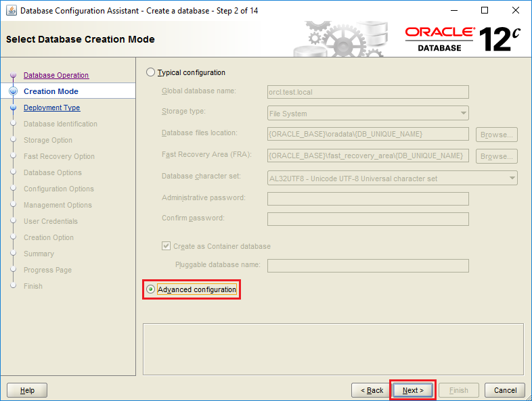The width and height of the screenshot is (532, 401).
Task: Click the Deployment Type step bullet
Action: pos(14,108)
